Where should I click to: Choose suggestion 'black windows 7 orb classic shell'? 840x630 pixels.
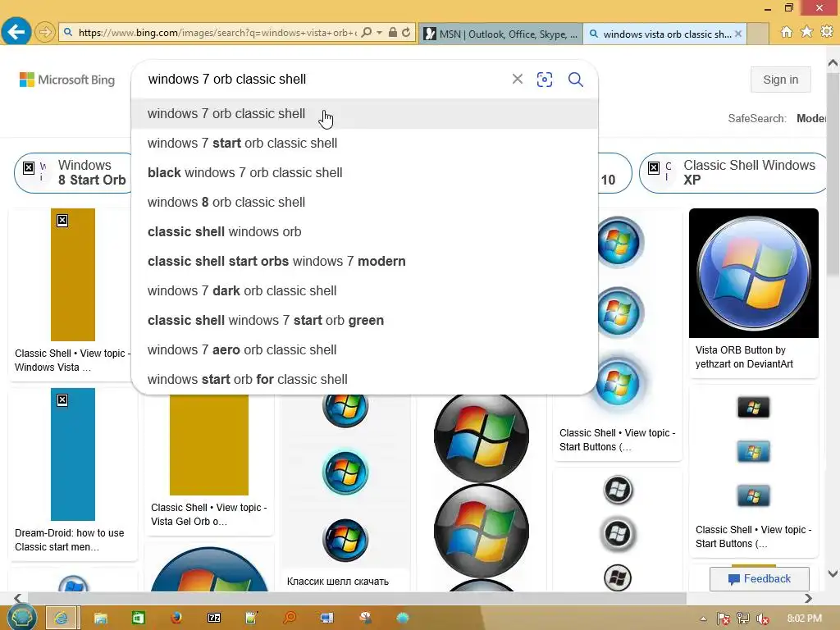coord(364,172)
